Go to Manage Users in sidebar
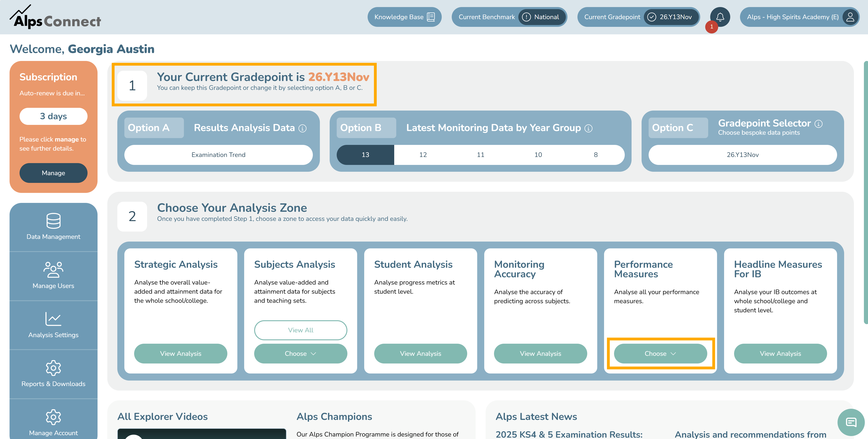The height and width of the screenshot is (439, 868). coord(53,276)
